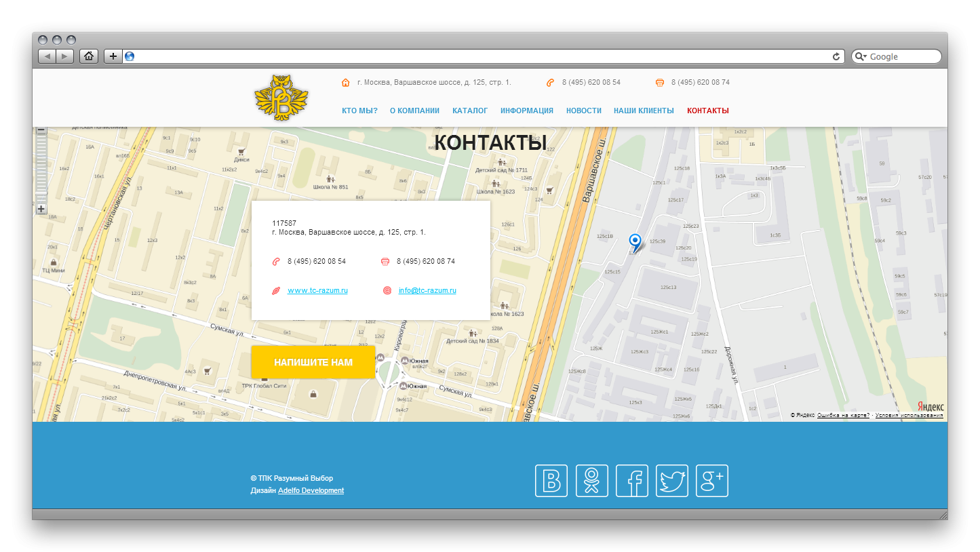Click the yellow НАПИШИТЕ НАМ button
Image resolution: width=980 pixels, height=552 pixels.
(313, 362)
